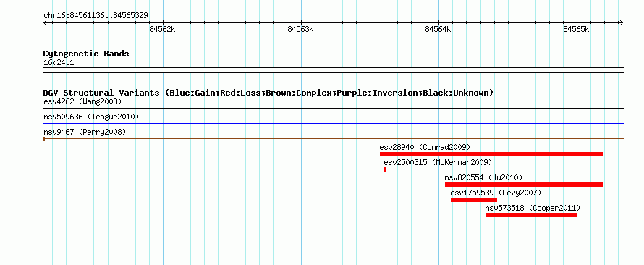
Task: Open variant nsv820554 (Ju2010) label
Action: pos(483,177)
